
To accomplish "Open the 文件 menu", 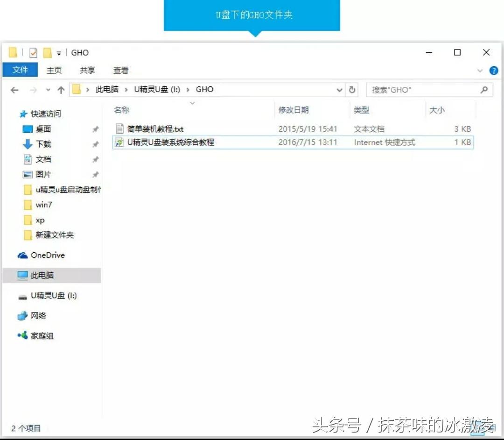I will [20, 70].
